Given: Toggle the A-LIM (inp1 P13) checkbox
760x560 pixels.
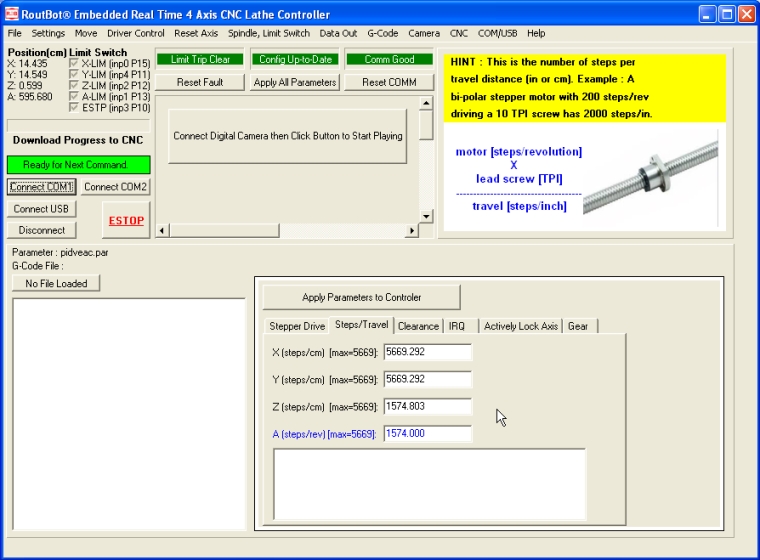Looking at the screenshot, I should [x=74, y=96].
